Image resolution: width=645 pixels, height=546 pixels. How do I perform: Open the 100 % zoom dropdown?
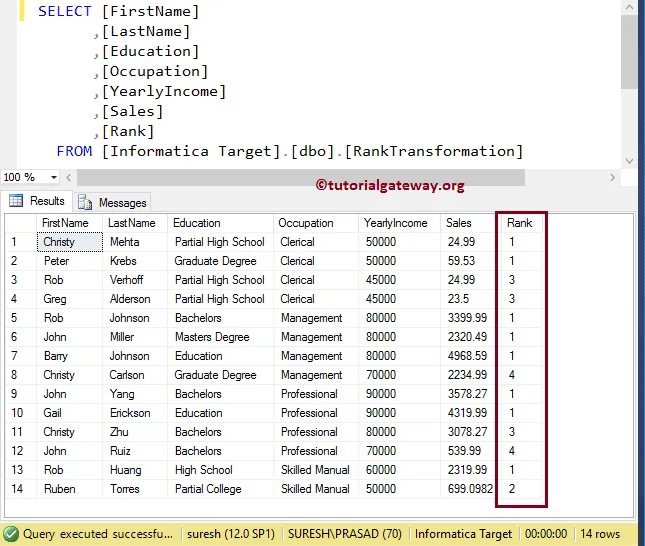pos(30,177)
